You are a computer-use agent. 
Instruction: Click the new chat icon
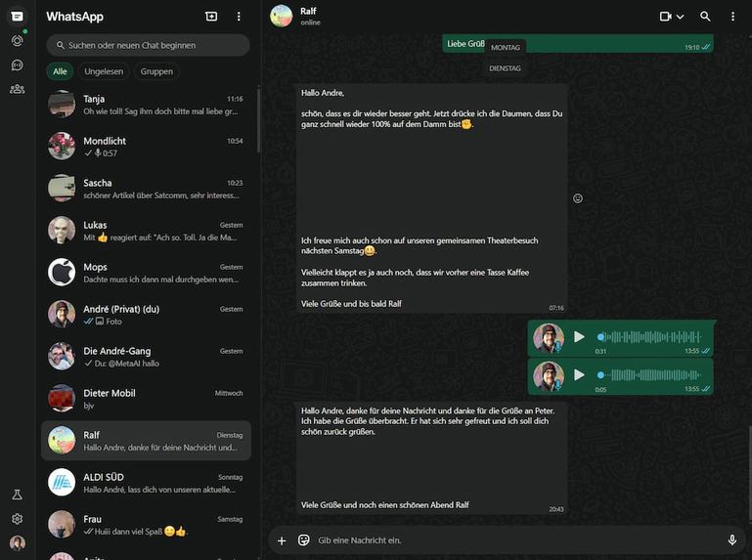(211, 17)
